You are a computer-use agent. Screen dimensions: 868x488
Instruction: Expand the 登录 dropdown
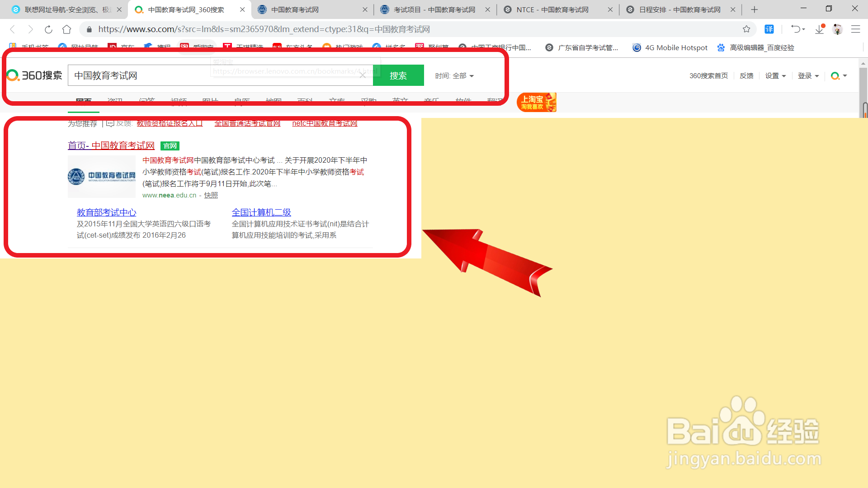point(808,75)
